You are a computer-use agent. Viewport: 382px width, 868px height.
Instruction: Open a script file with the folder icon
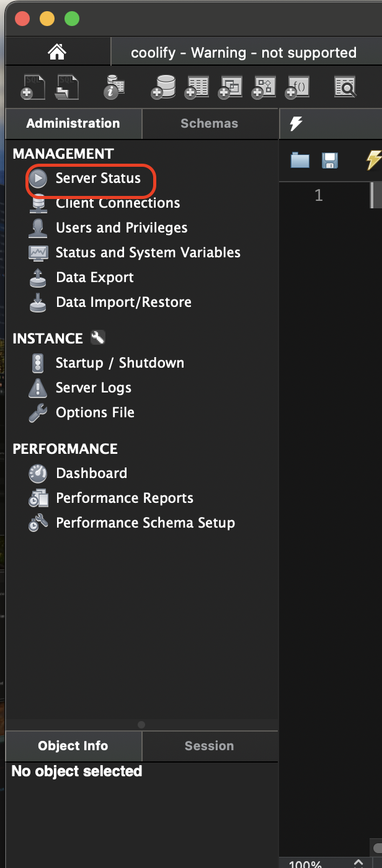(300, 161)
